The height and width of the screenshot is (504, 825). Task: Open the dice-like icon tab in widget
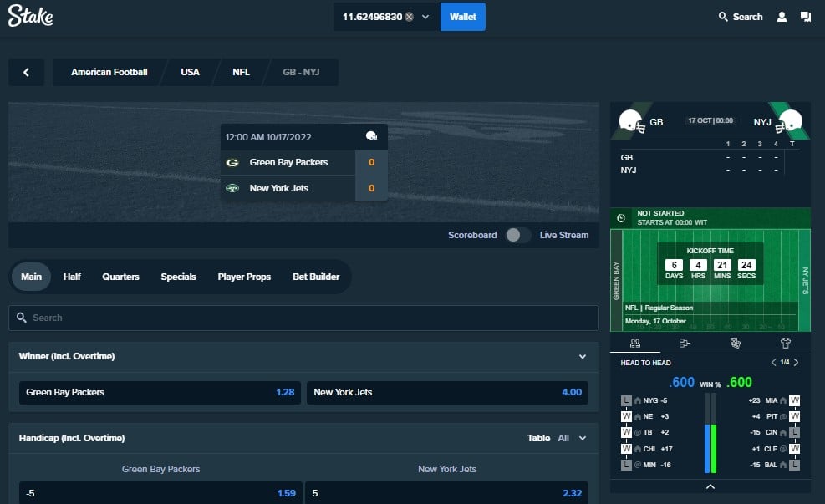click(735, 343)
